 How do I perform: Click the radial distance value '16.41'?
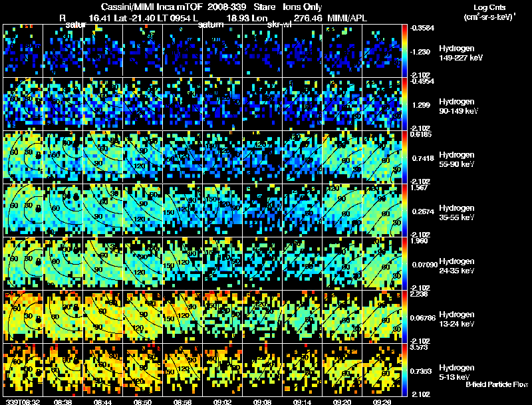[x=100, y=18]
